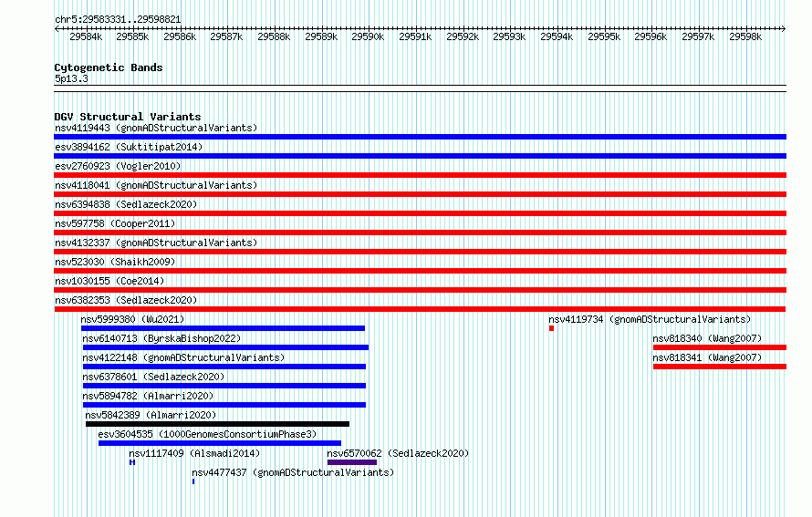The width and height of the screenshot is (812, 517).
Task: Open the nsv818341 Wang2007 label
Action: (707, 357)
